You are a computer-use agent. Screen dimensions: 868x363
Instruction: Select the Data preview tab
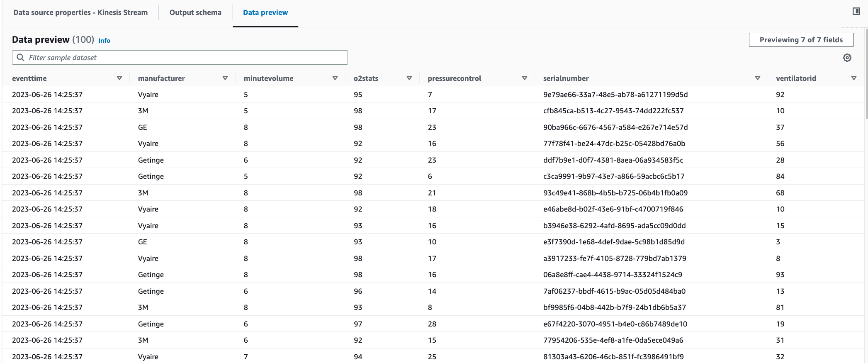(265, 12)
